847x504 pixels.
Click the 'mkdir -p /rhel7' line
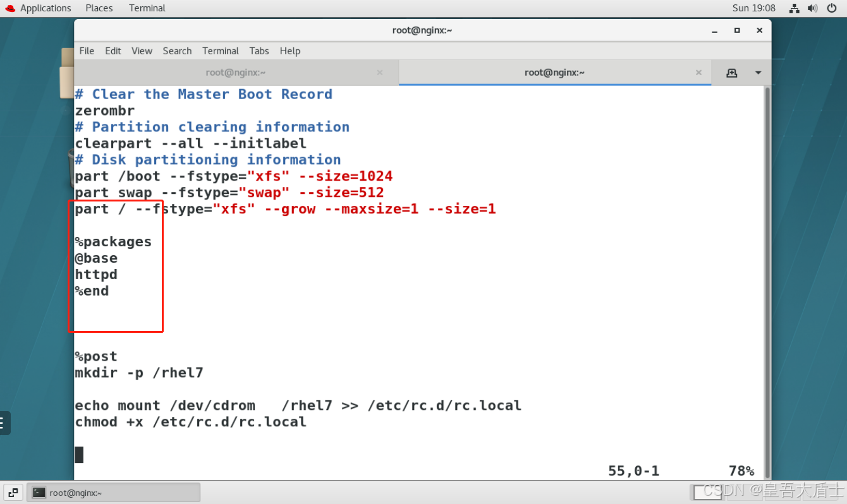(x=139, y=373)
